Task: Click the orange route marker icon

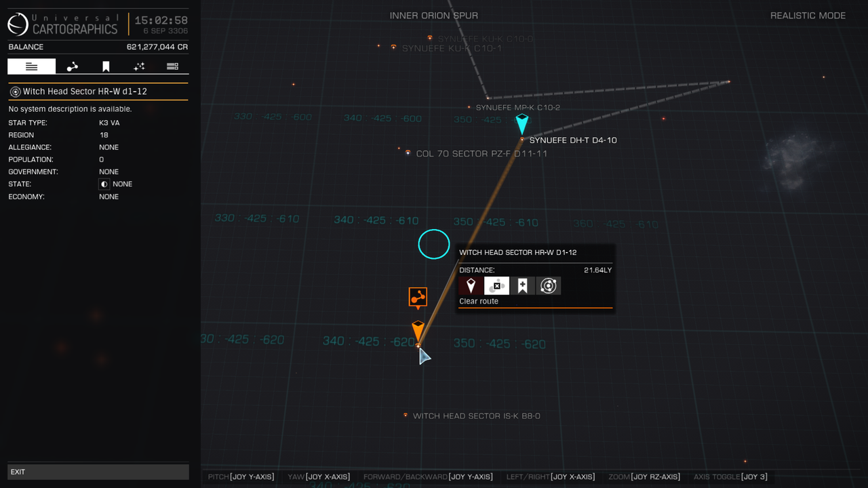Action: pyautogui.click(x=418, y=297)
